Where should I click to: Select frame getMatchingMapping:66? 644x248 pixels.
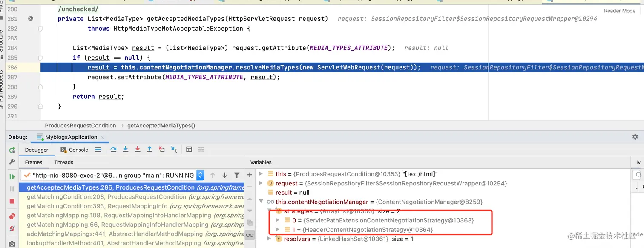[x=132, y=225]
